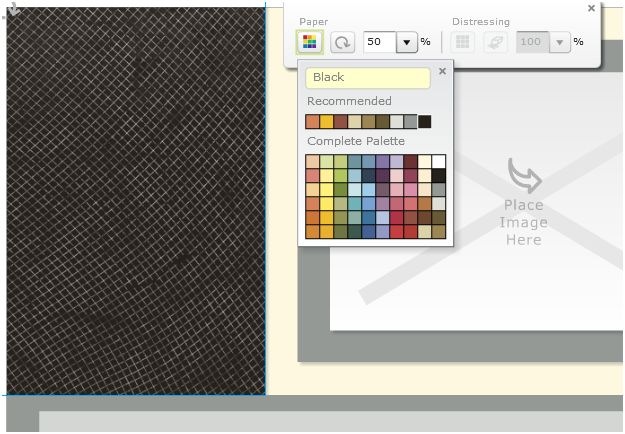
Task: Pick the orange swatch in Recommended colors
Action: (312, 122)
